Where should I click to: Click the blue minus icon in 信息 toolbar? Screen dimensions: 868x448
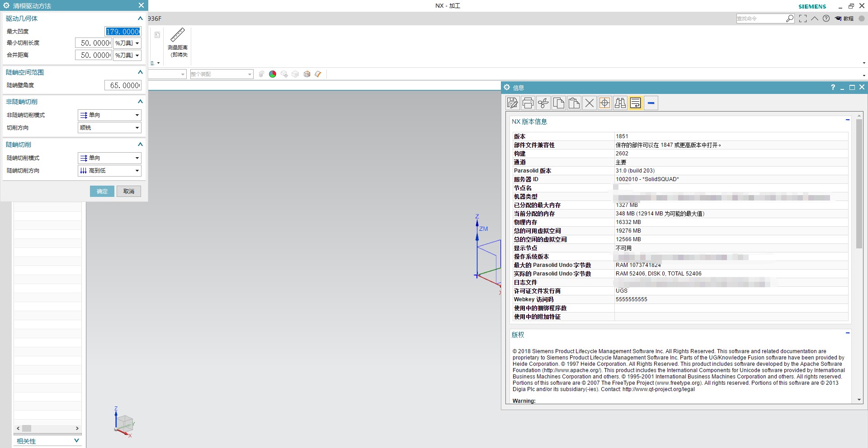coord(651,103)
